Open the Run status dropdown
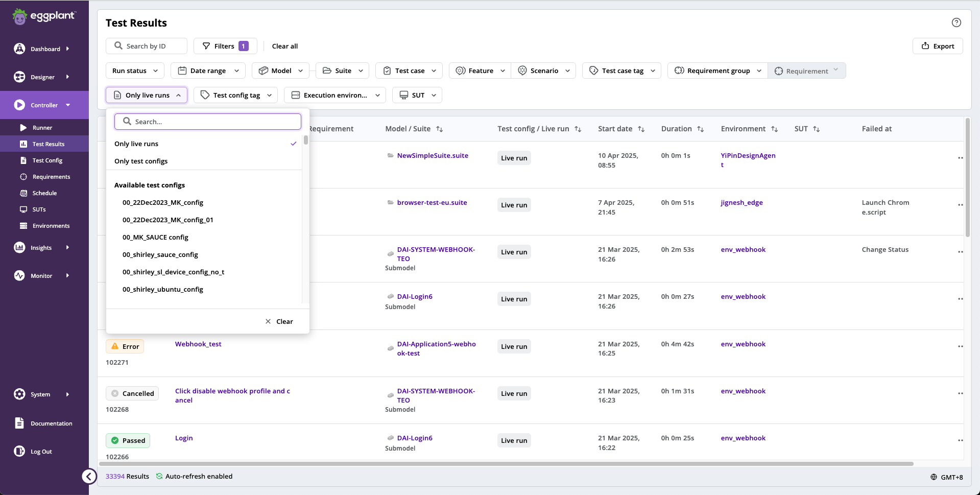980x495 pixels. coord(135,70)
